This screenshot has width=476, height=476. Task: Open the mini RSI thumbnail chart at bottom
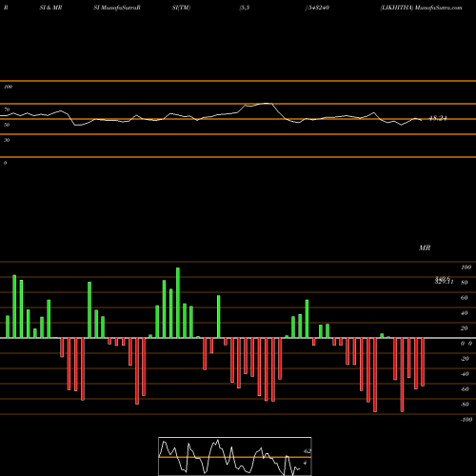(x=235, y=456)
